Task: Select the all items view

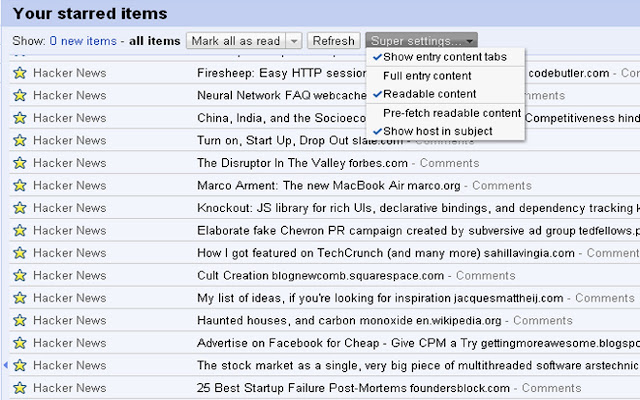Action: pyautogui.click(x=155, y=41)
